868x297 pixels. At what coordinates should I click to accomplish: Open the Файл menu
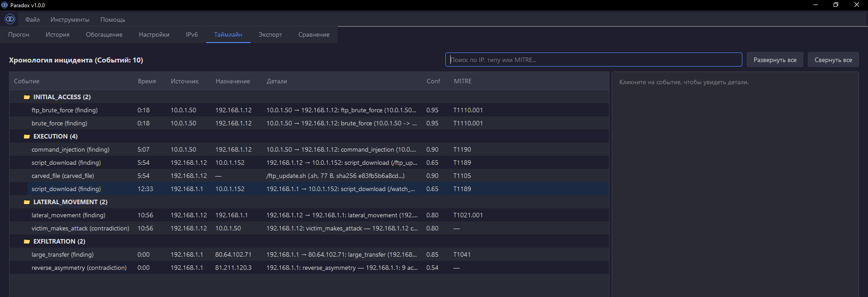(x=33, y=19)
